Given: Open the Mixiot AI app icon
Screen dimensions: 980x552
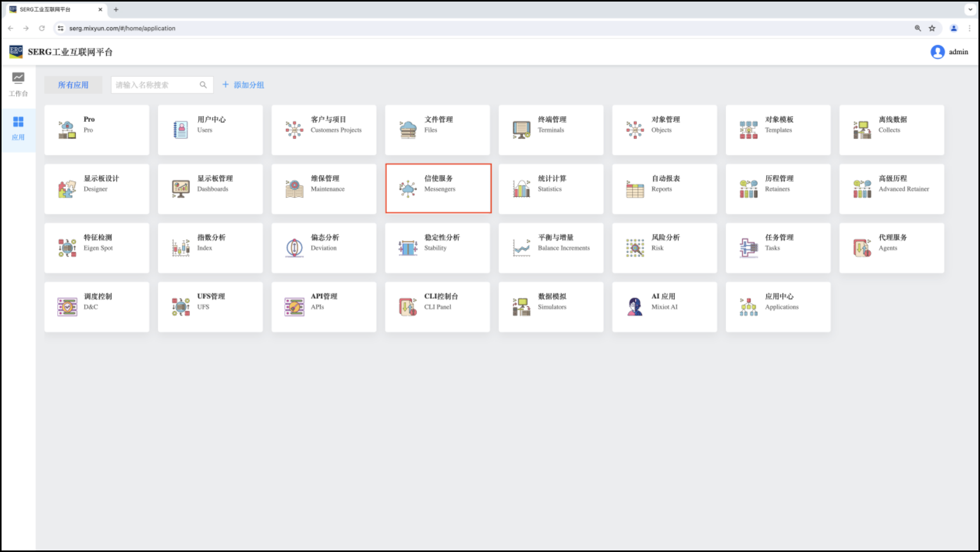Looking at the screenshot, I should point(635,307).
